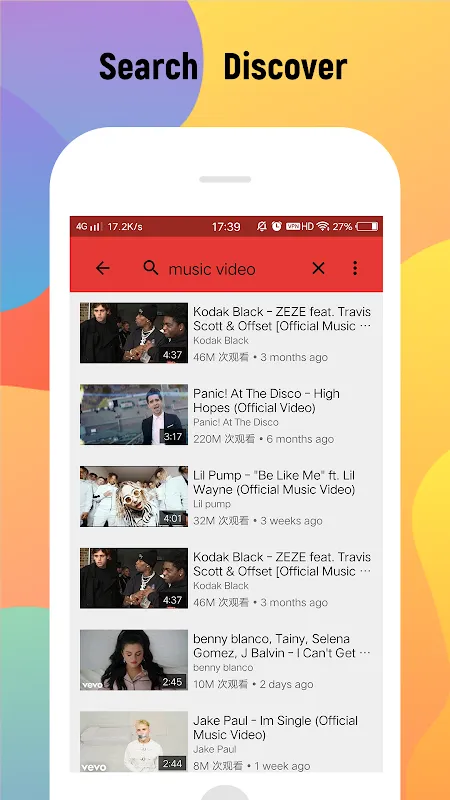This screenshot has width=450, height=800.
Task: Tap the 27% battery percentage text
Action: coord(342,227)
